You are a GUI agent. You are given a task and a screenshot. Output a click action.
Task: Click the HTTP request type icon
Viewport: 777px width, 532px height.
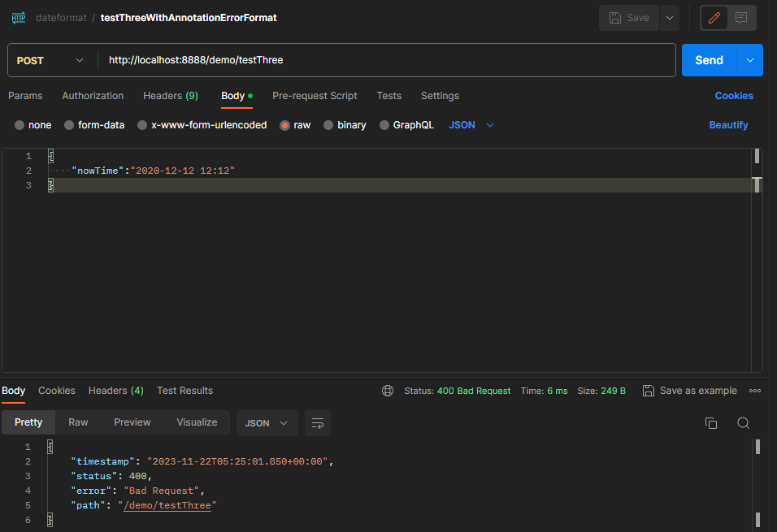point(18,17)
